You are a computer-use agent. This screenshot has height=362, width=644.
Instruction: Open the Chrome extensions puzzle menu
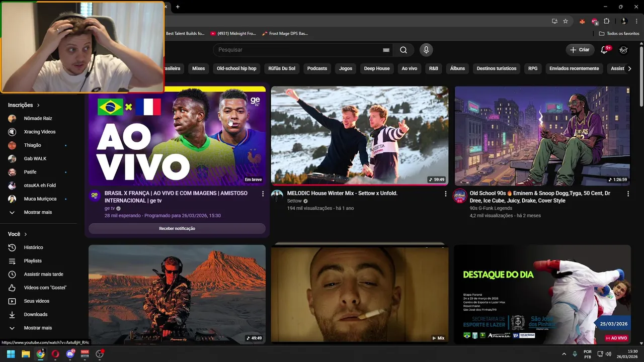[x=606, y=21]
